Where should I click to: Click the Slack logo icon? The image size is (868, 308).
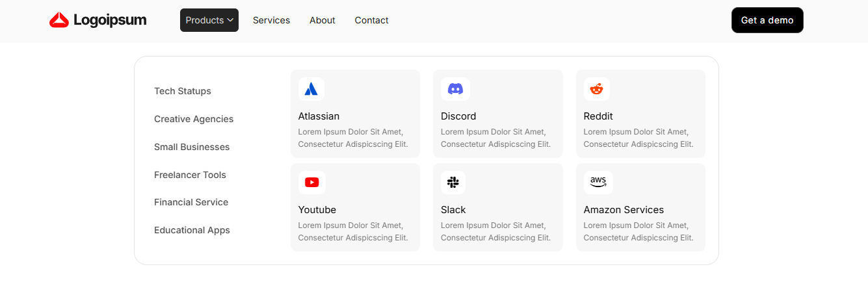[453, 183]
